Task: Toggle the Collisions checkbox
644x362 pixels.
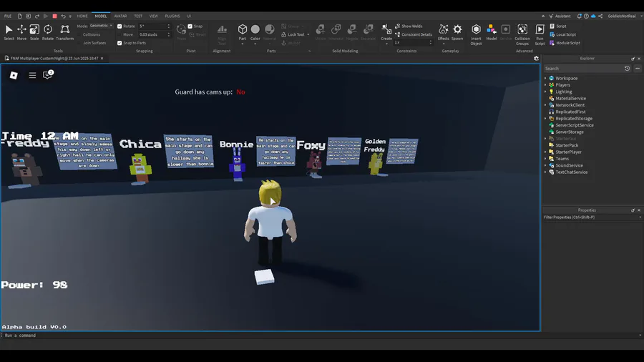Action: tap(79, 34)
